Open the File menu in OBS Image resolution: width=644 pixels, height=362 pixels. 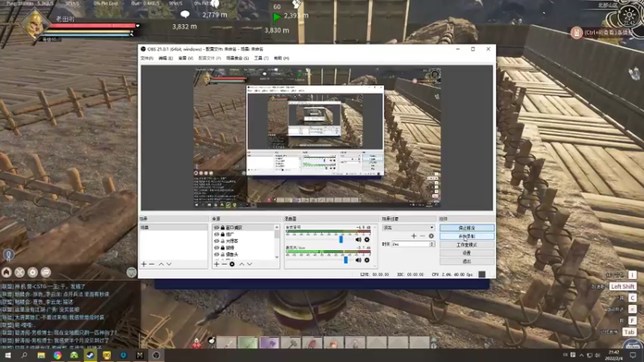click(147, 58)
